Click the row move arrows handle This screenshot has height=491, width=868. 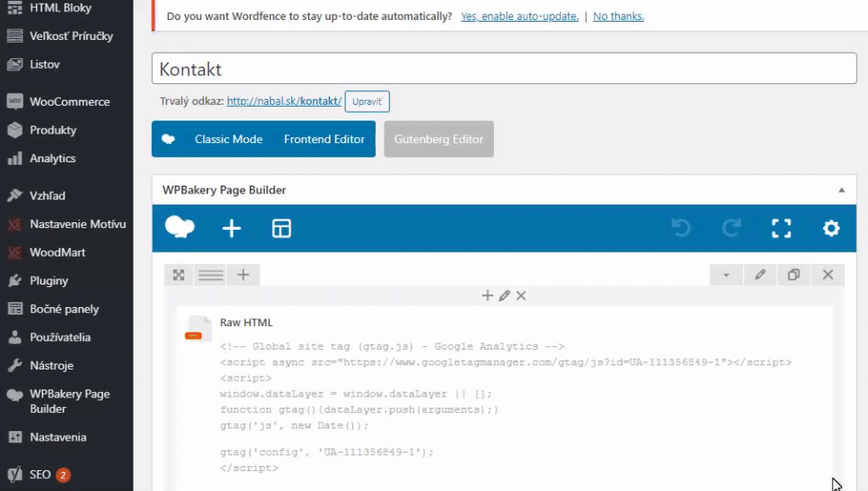[x=178, y=275]
